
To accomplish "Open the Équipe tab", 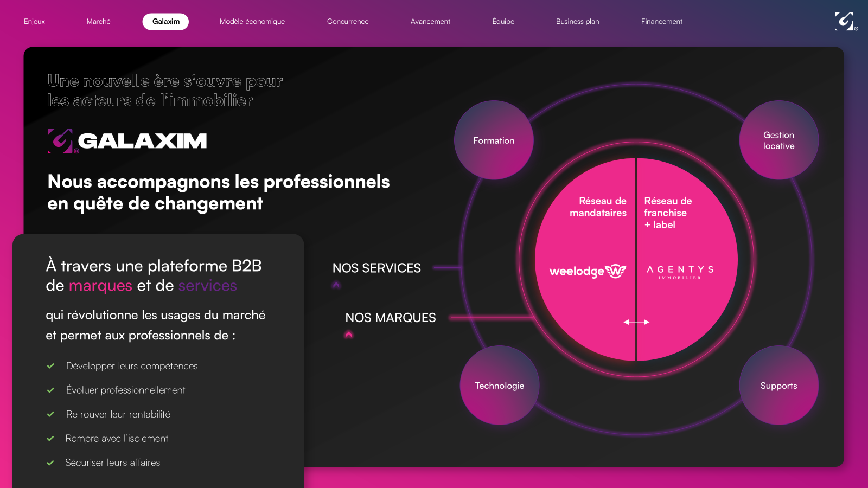I will (503, 22).
